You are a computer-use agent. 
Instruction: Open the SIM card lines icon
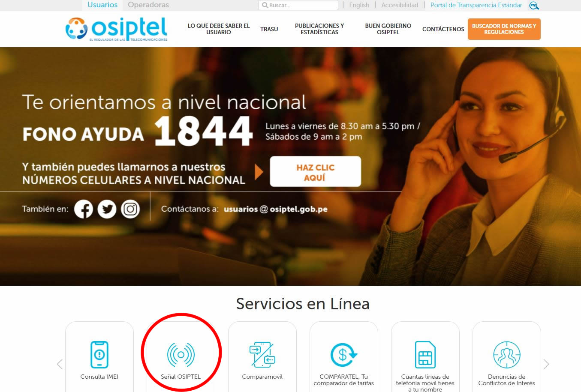425,355
